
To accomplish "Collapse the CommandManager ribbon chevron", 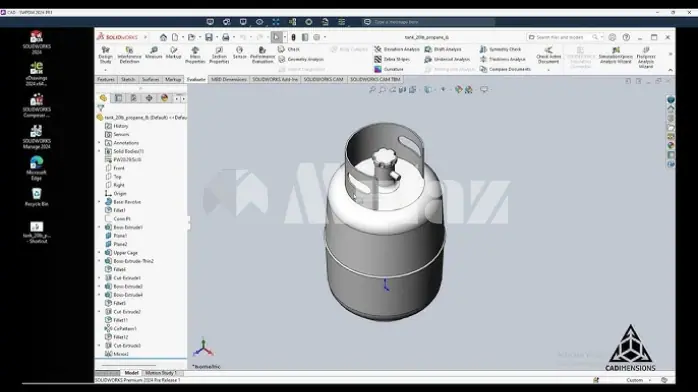I will (x=670, y=70).
